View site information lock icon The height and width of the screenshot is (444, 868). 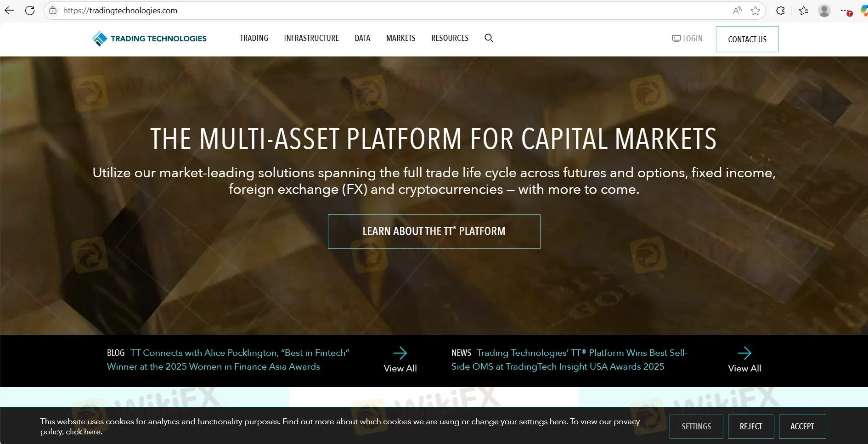pyautogui.click(x=53, y=10)
